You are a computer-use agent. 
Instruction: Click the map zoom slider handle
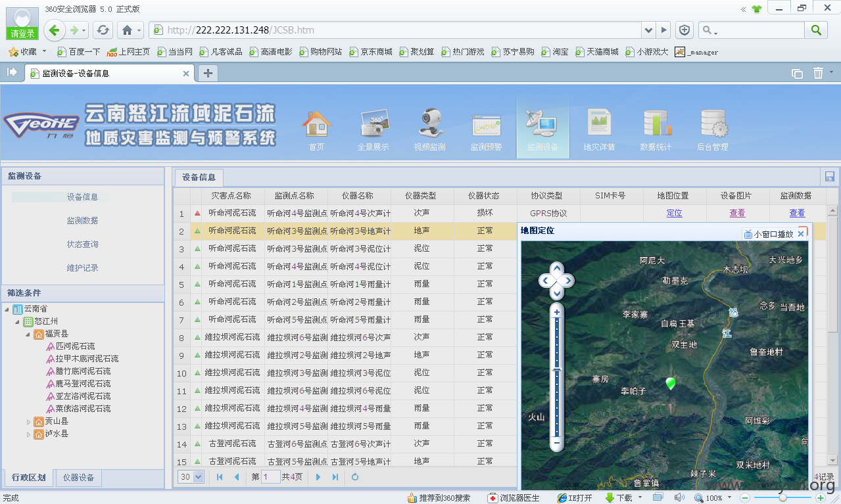(557, 370)
